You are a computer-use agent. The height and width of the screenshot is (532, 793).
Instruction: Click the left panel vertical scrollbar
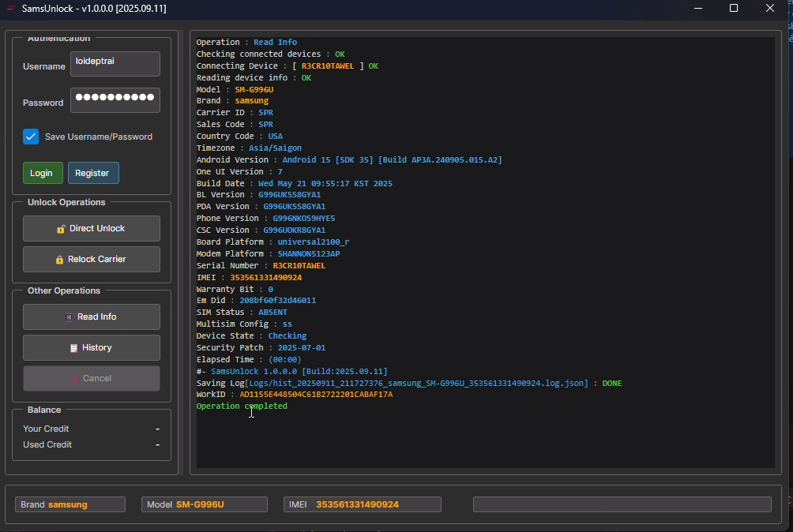pyautogui.click(x=181, y=253)
